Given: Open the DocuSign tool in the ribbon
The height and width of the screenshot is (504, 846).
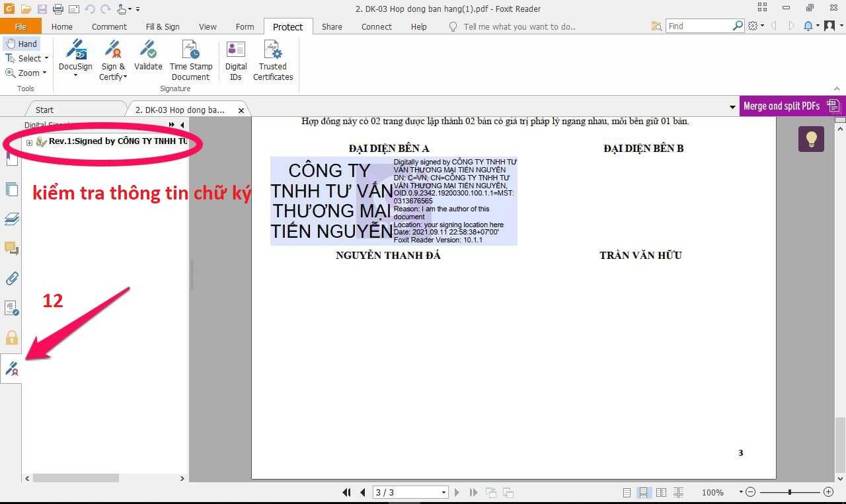Looking at the screenshot, I should click(x=75, y=58).
